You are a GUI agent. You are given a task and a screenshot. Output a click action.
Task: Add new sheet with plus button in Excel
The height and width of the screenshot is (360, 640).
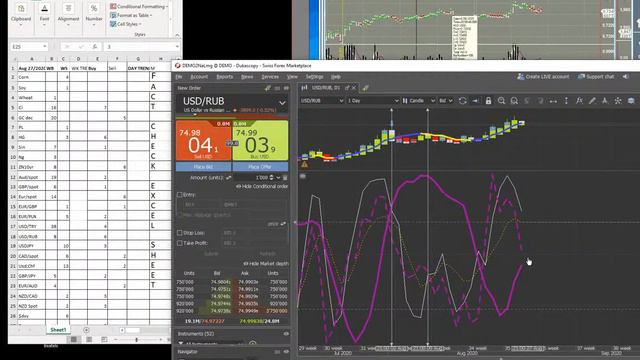86,330
